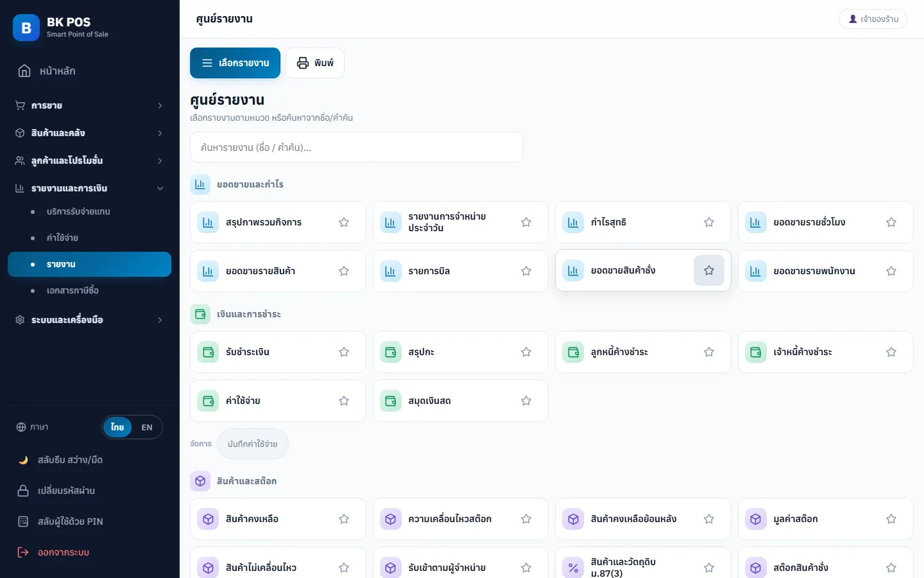Expand the สินค้าและคลัง sidebar section
This screenshot has height=578, width=924.
pyautogui.click(x=89, y=133)
